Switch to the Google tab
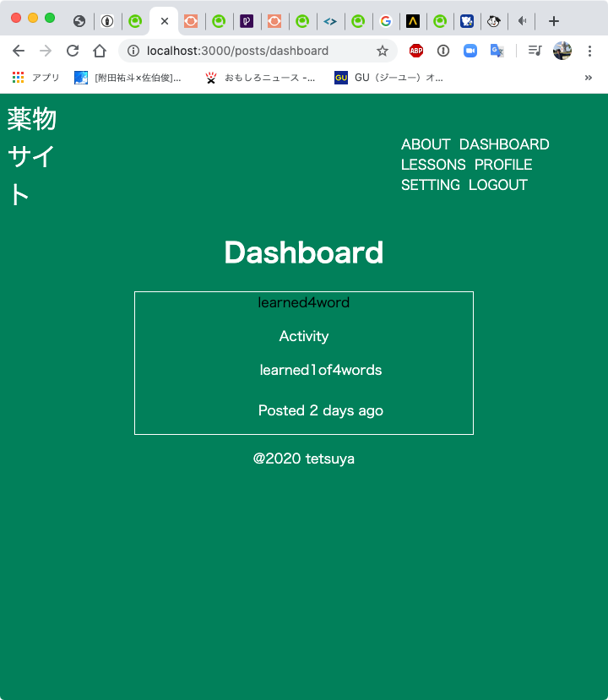608x700 pixels. coord(386,21)
